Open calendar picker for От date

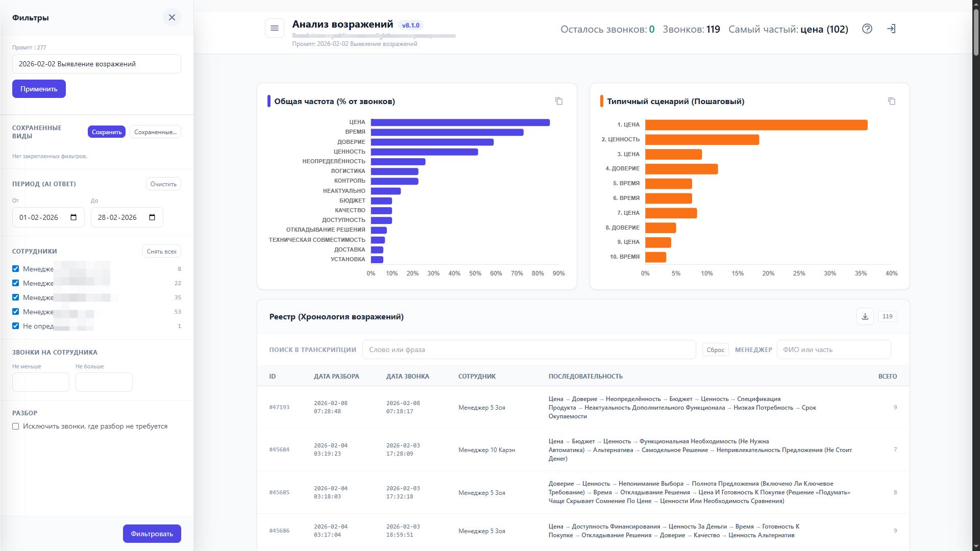(x=73, y=217)
